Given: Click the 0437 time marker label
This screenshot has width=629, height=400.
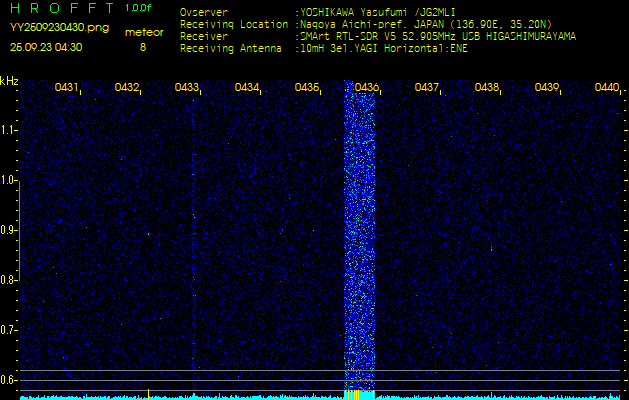Looking at the screenshot, I should (427, 87).
